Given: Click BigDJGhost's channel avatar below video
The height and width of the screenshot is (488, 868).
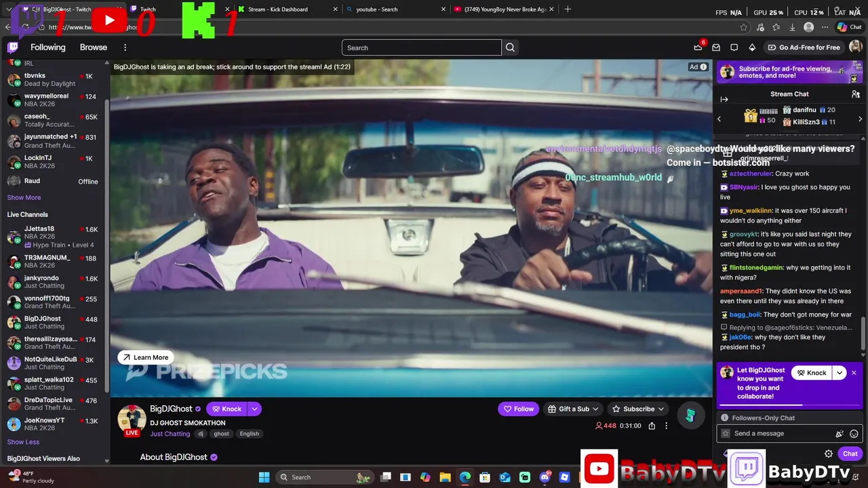Looking at the screenshot, I should click(132, 420).
